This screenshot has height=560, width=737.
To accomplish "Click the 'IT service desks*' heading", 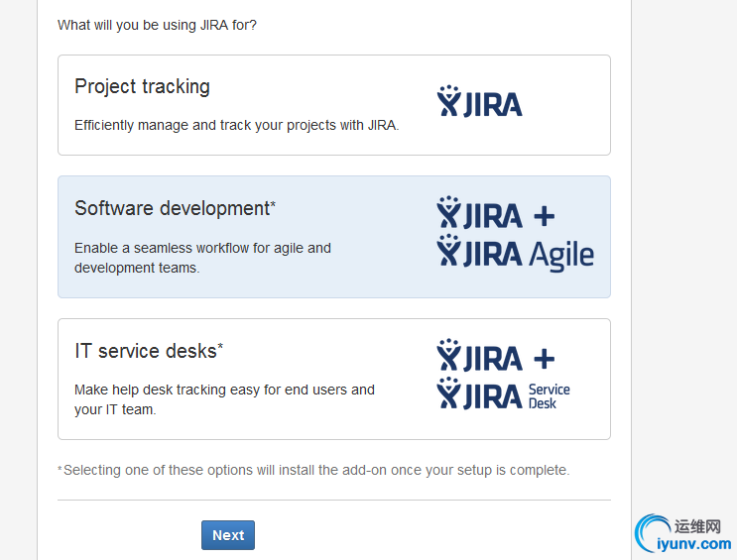I will pos(149,351).
